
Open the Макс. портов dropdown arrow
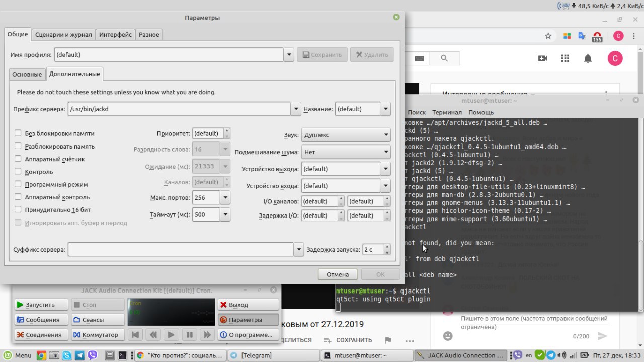(225, 197)
